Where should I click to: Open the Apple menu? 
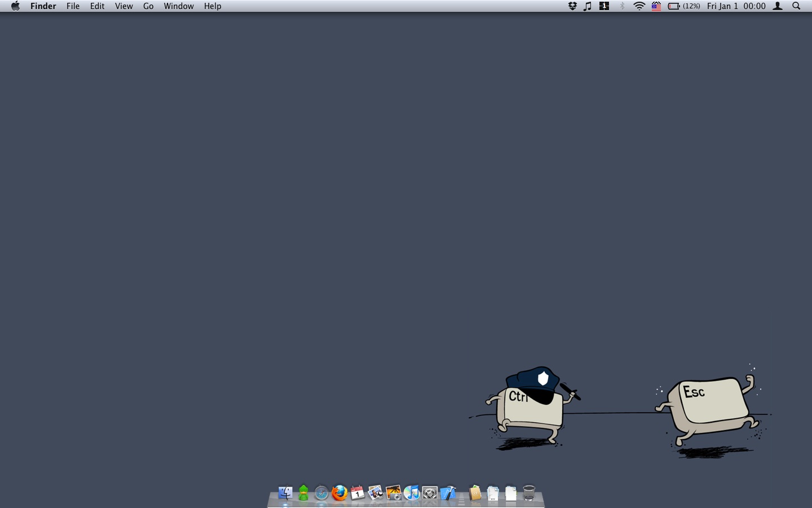click(x=15, y=6)
